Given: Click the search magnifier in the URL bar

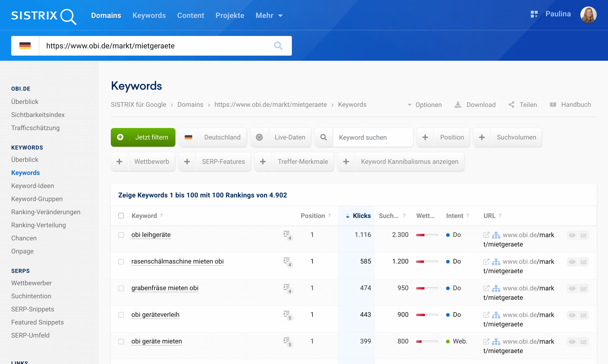Looking at the screenshot, I should click(278, 46).
